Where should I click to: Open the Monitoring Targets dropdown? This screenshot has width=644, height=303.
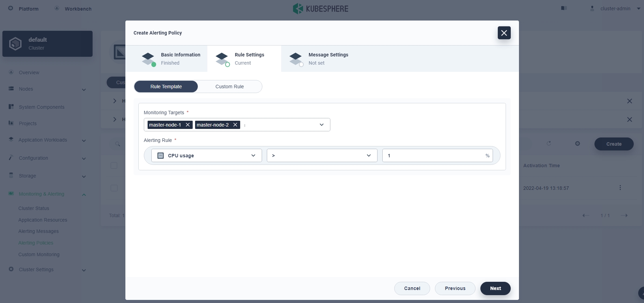pos(321,125)
